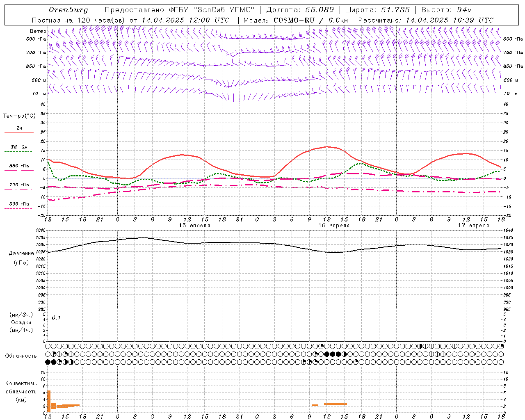Image resolution: width=525 pixels, height=420 pixels.
Task: Click the forecast start 14.04.2025 12:00 UTC
Action: point(185,20)
